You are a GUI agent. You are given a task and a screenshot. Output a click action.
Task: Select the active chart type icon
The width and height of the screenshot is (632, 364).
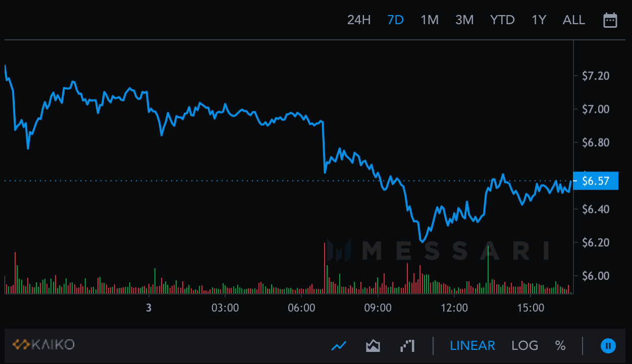(339, 346)
